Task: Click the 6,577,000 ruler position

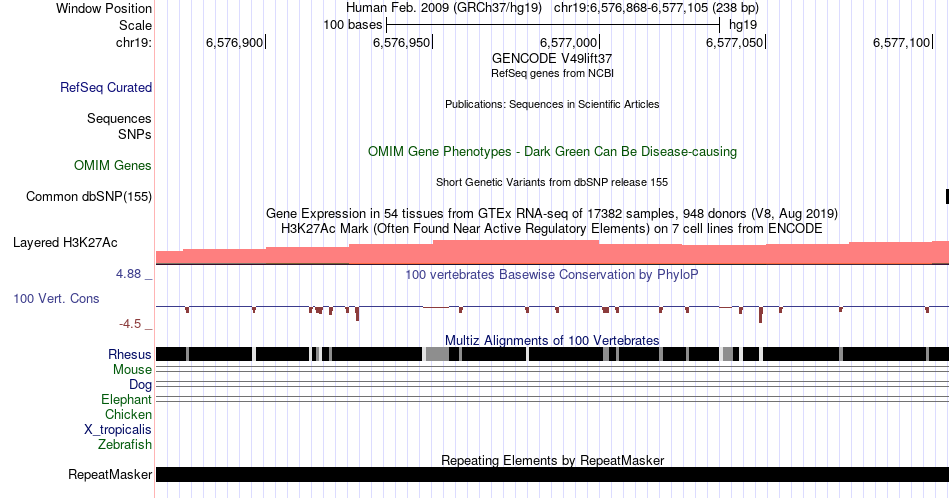Action: pos(569,42)
